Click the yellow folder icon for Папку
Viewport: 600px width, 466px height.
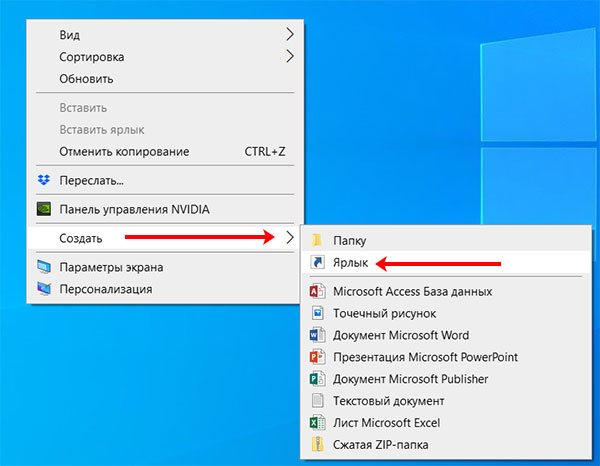pyautogui.click(x=317, y=240)
